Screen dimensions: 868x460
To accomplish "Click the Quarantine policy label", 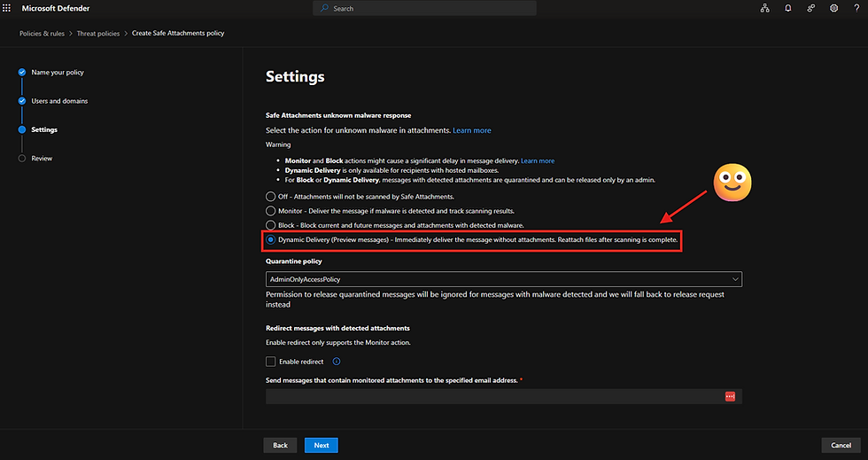I will [293, 261].
